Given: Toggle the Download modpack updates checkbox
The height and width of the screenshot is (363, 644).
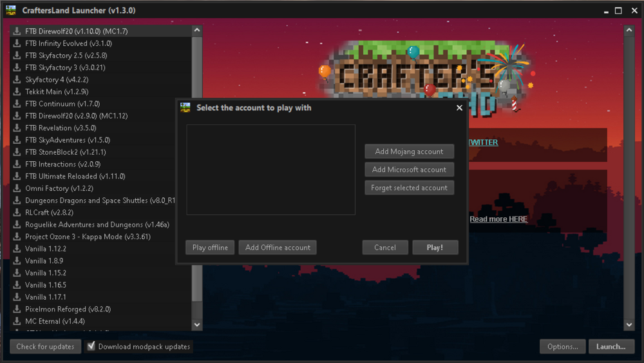Looking at the screenshot, I should coord(91,346).
